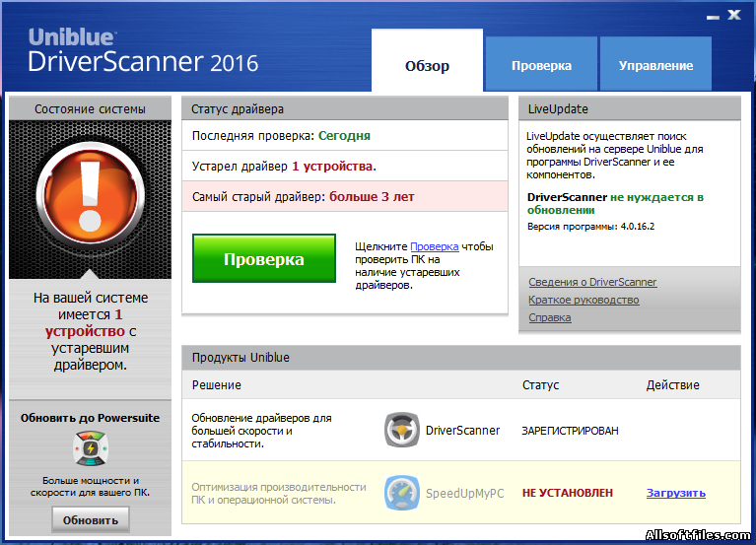Viewport: 756px width, 545px height.
Task: Open Сведения о DriverScanner link
Action: [x=592, y=282]
